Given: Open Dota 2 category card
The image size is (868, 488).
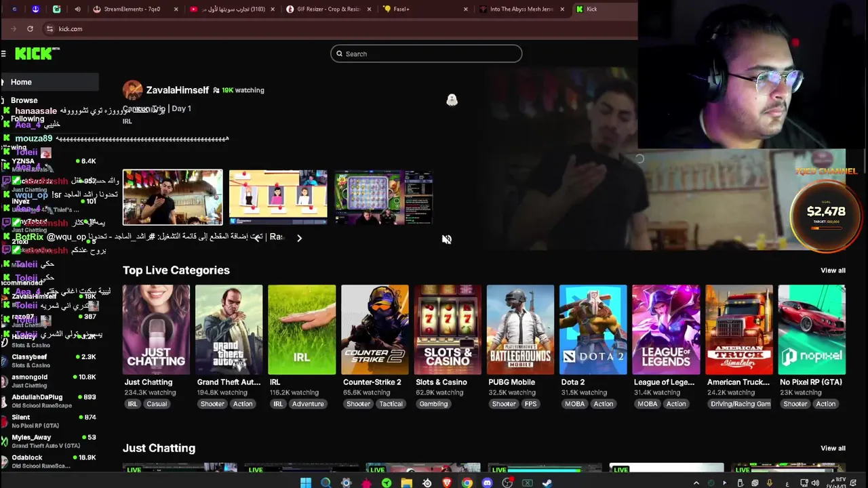Looking at the screenshot, I should click(x=593, y=329).
